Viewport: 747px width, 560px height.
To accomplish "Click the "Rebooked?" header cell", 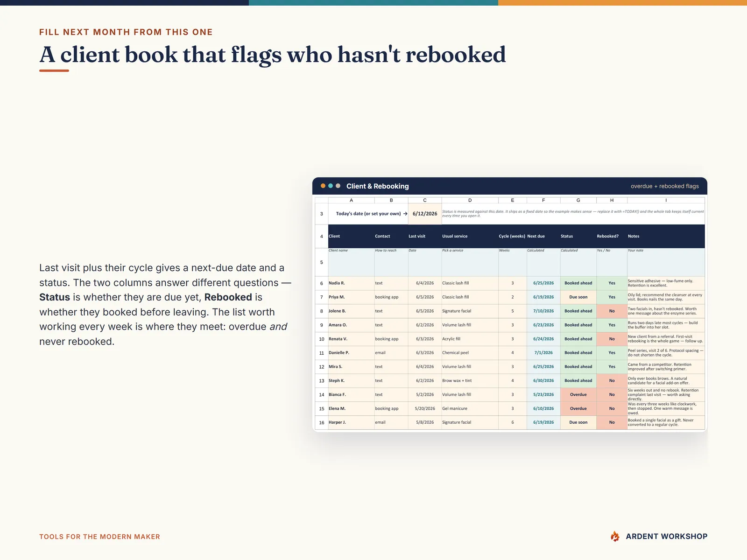I will click(x=612, y=236).
